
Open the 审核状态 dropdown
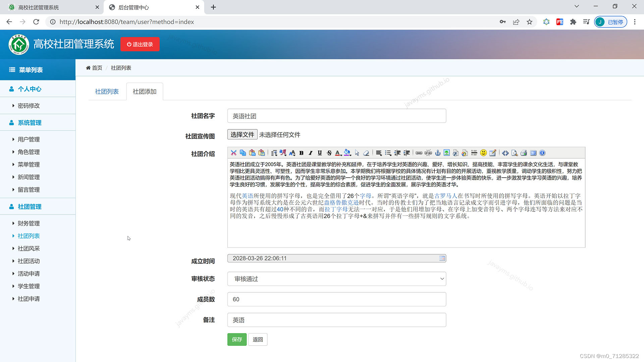336,279
